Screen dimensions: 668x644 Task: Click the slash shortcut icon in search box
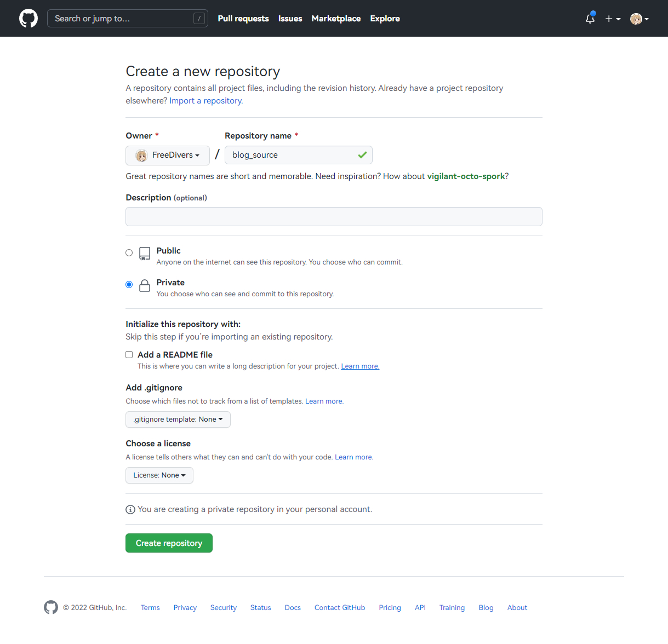pos(199,19)
